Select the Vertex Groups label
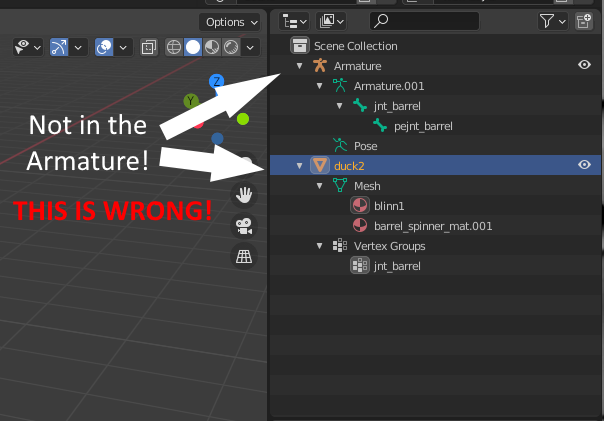This screenshot has height=421, width=604. [389, 247]
